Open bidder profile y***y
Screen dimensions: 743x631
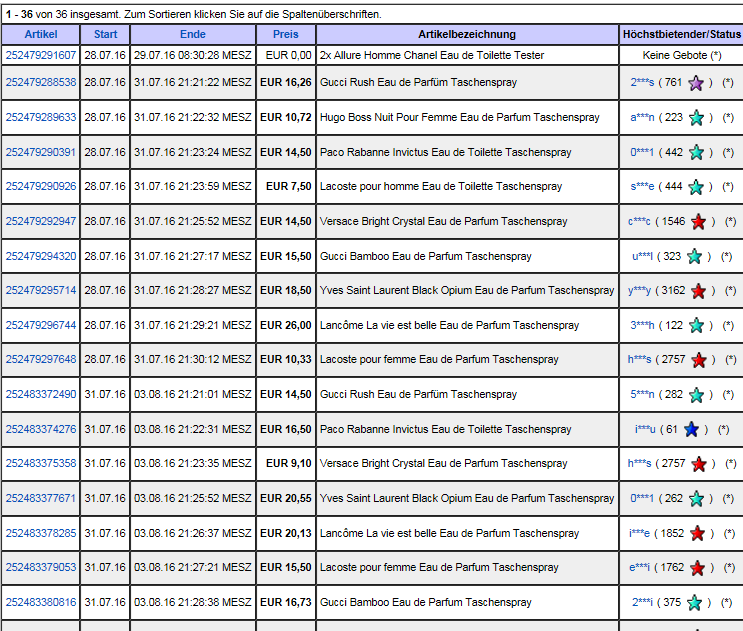point(640,290)
